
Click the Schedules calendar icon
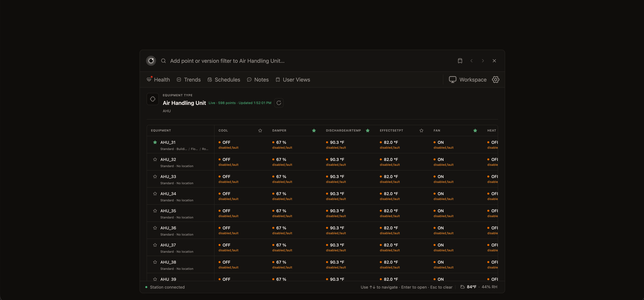coord(210,79)
